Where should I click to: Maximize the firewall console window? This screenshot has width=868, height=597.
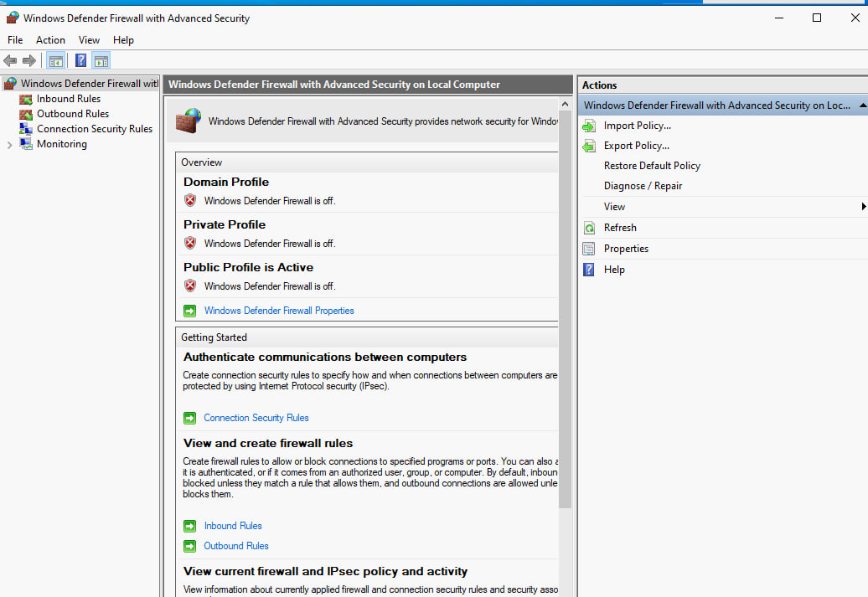tap(817, 18)
